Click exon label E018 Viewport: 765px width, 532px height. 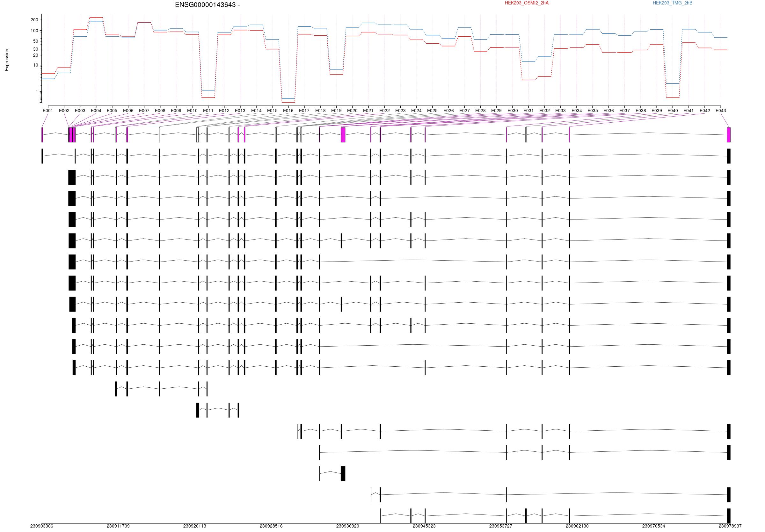click(x=320, y=111)
